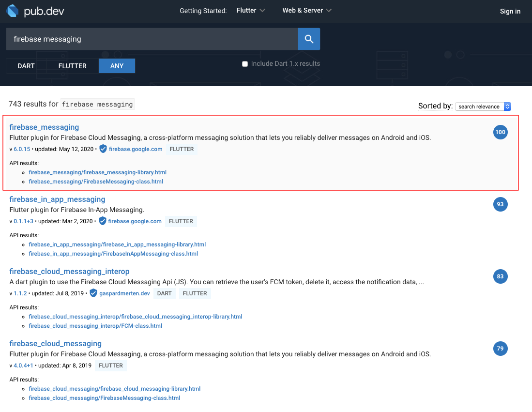Open the firebase_in_app_messaging package

(57, 199)
